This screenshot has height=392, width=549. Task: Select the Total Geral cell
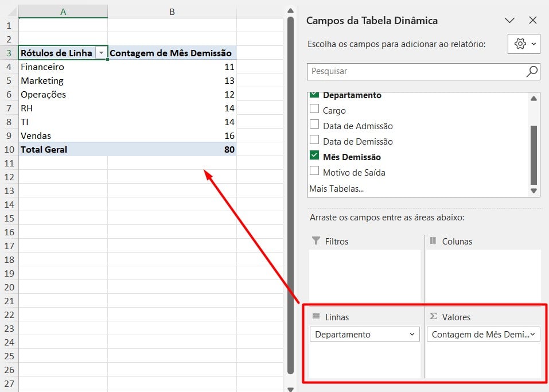click(63, 150)
